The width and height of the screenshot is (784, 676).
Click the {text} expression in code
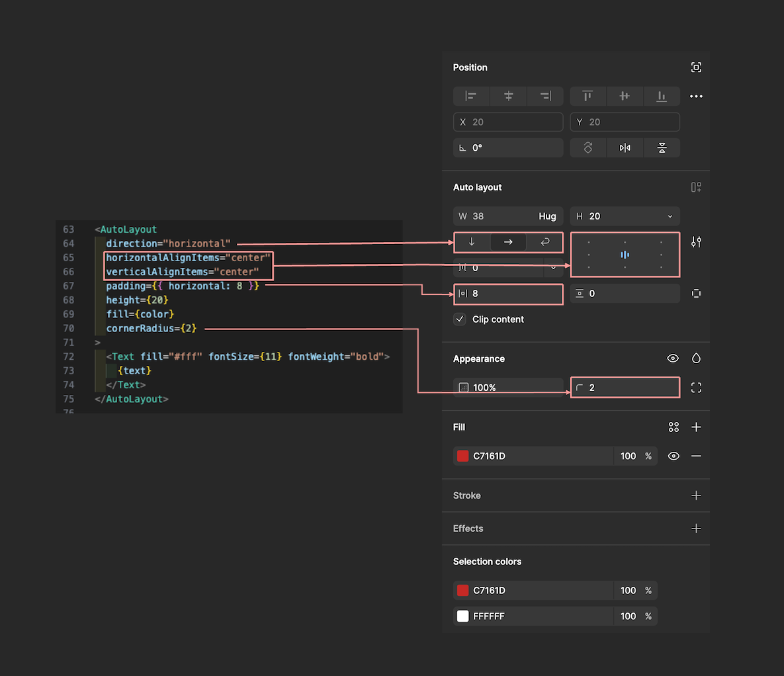tap(134, 370)
